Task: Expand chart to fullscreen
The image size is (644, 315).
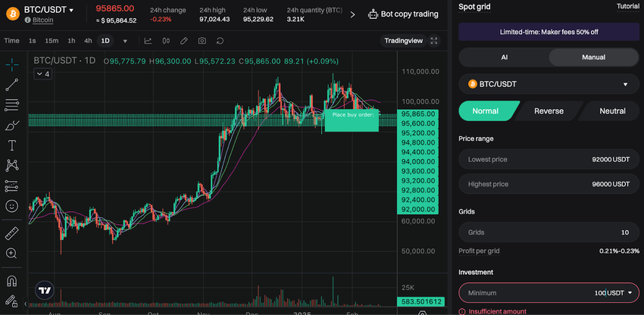Action: tap(434, 41)
